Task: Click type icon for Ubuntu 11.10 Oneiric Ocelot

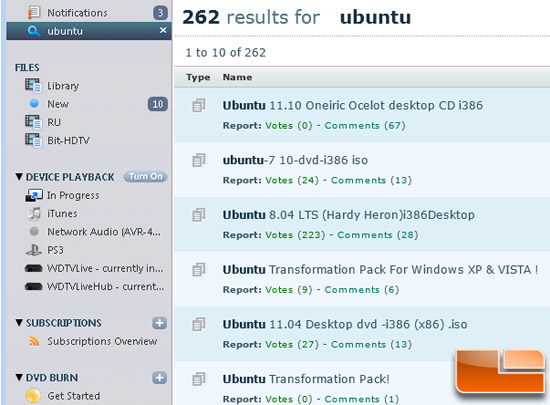Action: coord(199,106)
